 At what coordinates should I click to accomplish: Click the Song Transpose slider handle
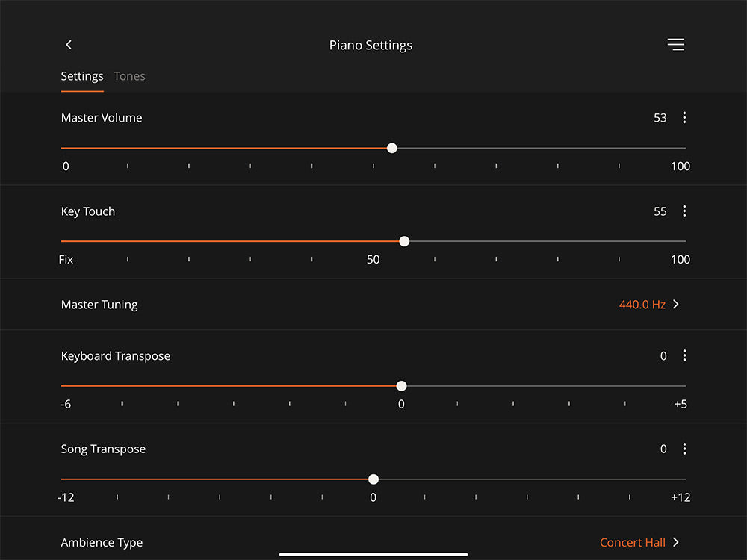(x=373, y=479)
